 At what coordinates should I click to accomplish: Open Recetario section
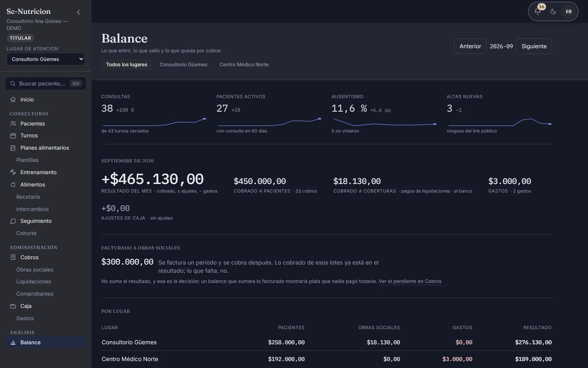point(28,197)
